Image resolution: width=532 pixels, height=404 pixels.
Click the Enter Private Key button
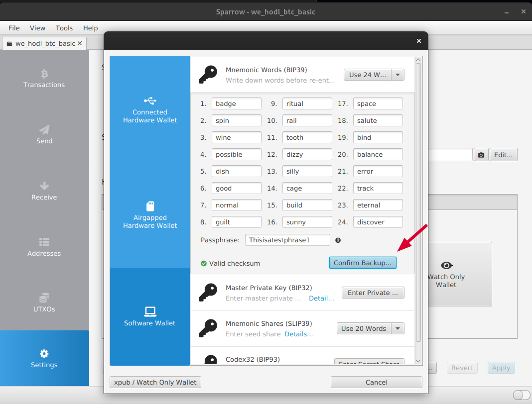tap(373, 293)
